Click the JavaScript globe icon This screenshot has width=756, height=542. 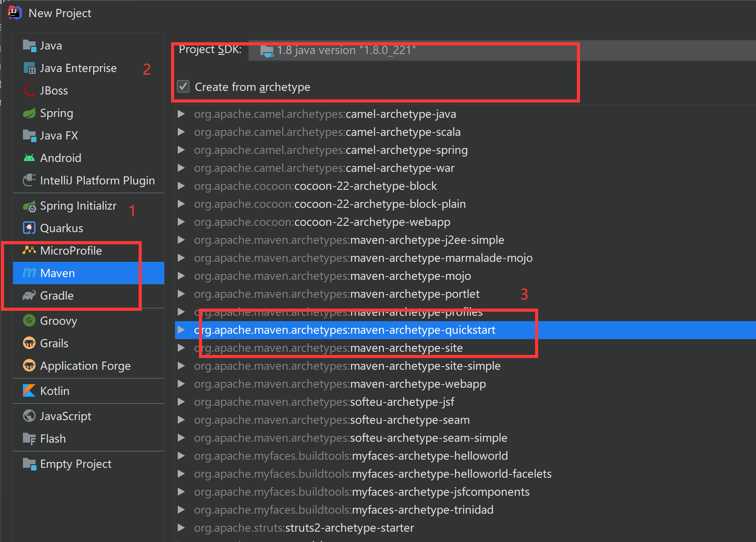pyautogui.click(x=29, y=416)
